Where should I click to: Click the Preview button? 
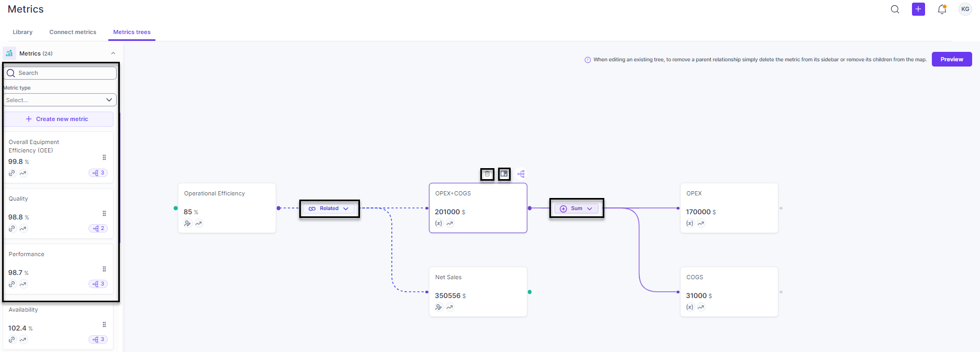click(x=952, y=59)
